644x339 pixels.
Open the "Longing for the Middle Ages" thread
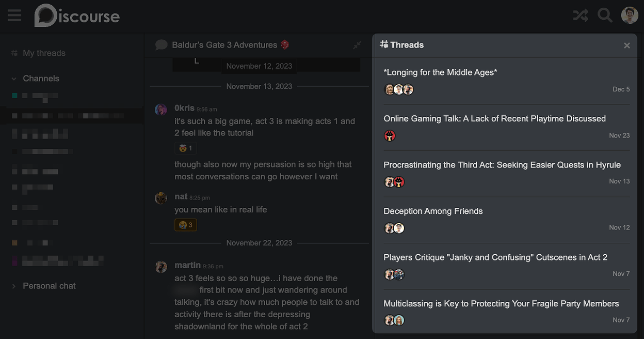tap(440, 72)
